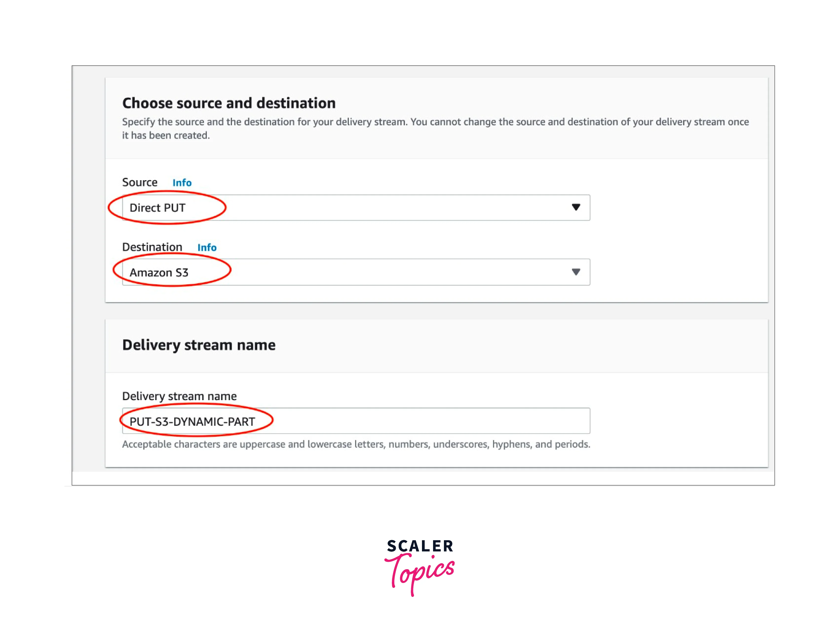This screenshot has height=644, width=839.
Task: Click the Amazon S3 destination selection
Action: click(x=159, y=273)
